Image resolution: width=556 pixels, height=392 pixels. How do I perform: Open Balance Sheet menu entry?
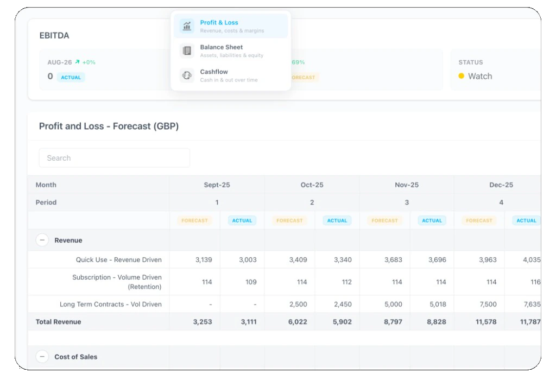tap(231, 50)
